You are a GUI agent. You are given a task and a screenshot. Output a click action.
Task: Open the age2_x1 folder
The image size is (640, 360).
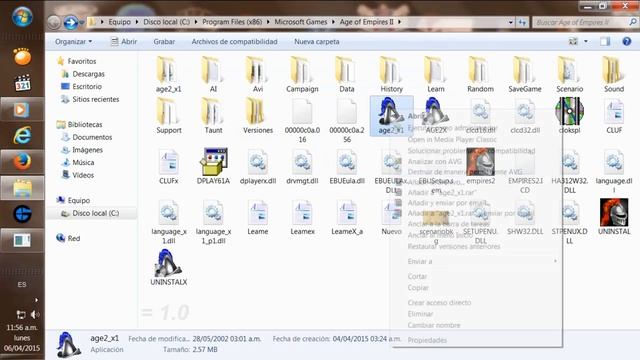pos(168,74)
